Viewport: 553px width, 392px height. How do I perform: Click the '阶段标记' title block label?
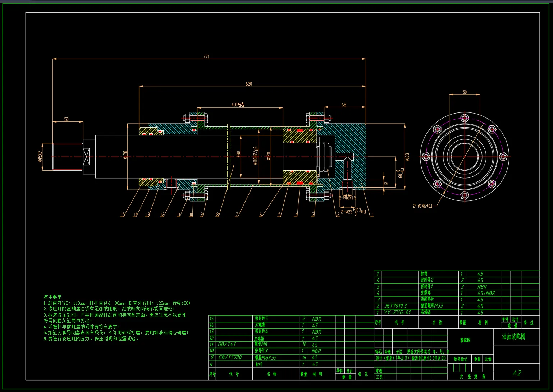click(x=460, y=359)
